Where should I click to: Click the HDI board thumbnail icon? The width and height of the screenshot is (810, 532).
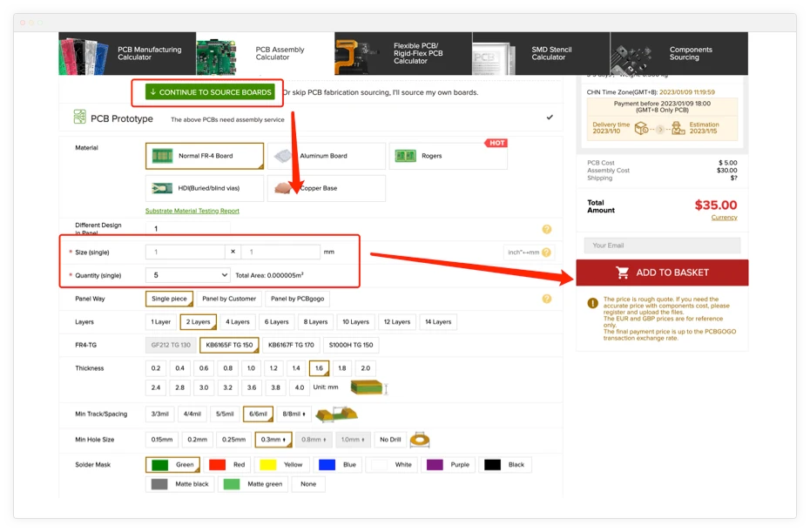[x=162, y=189]
